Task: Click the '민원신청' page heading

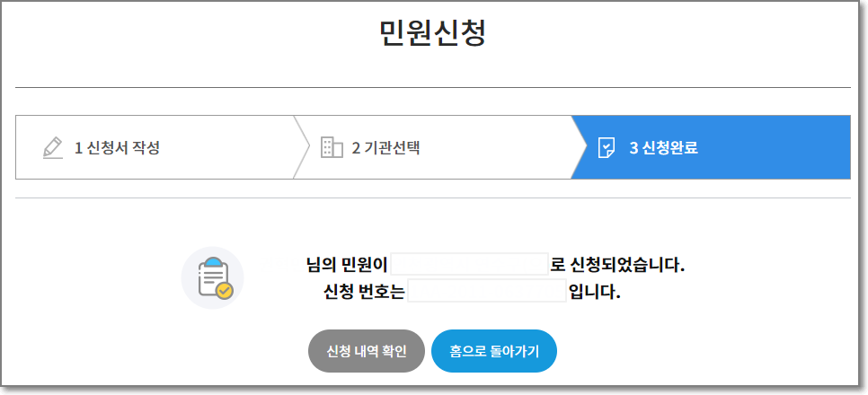Action: [433, 34]
